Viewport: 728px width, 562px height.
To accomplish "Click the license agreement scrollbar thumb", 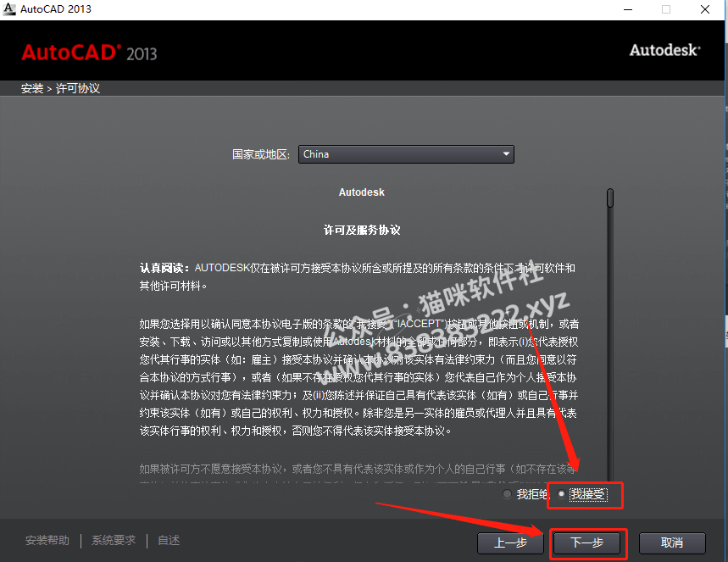I will (x=610, y=198).
